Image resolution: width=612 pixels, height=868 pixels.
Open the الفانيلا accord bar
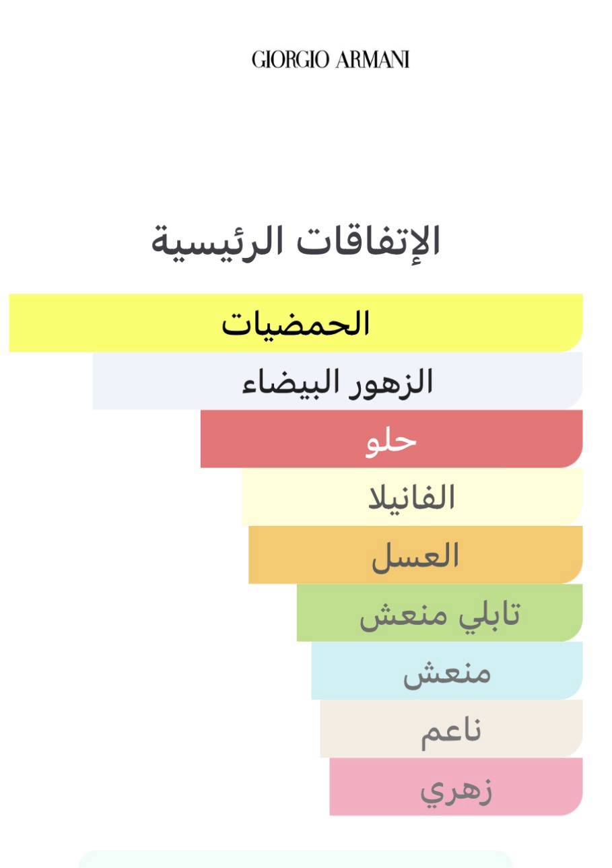[411, 497]
